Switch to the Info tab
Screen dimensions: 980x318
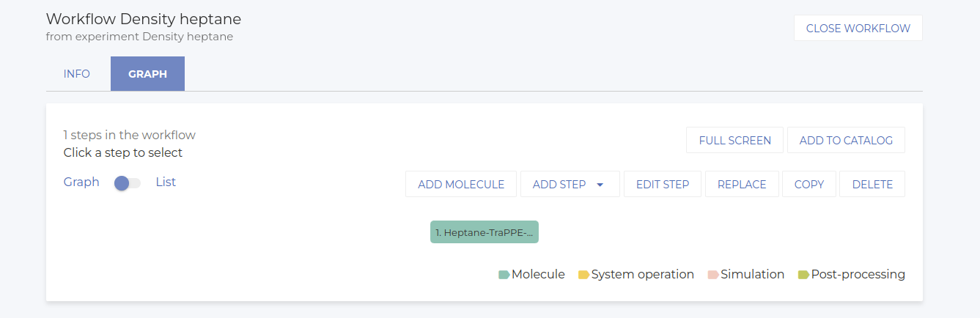coord(77,74)
